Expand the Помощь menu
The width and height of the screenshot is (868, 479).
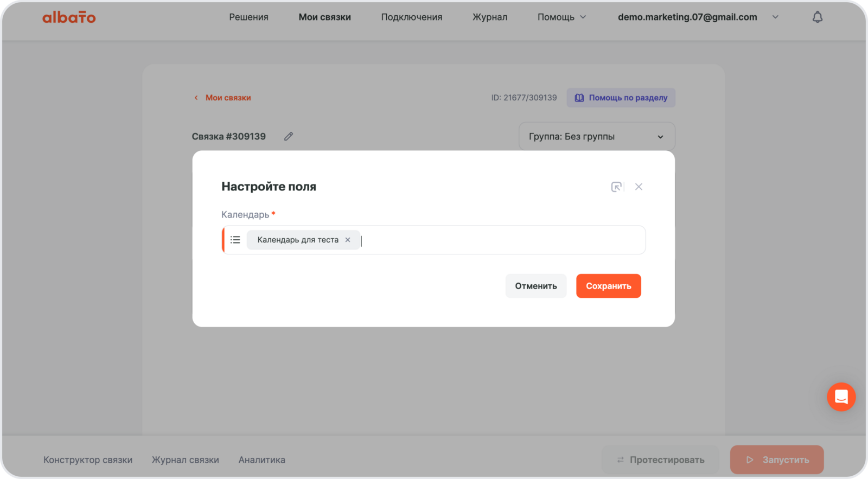[561, 17]
